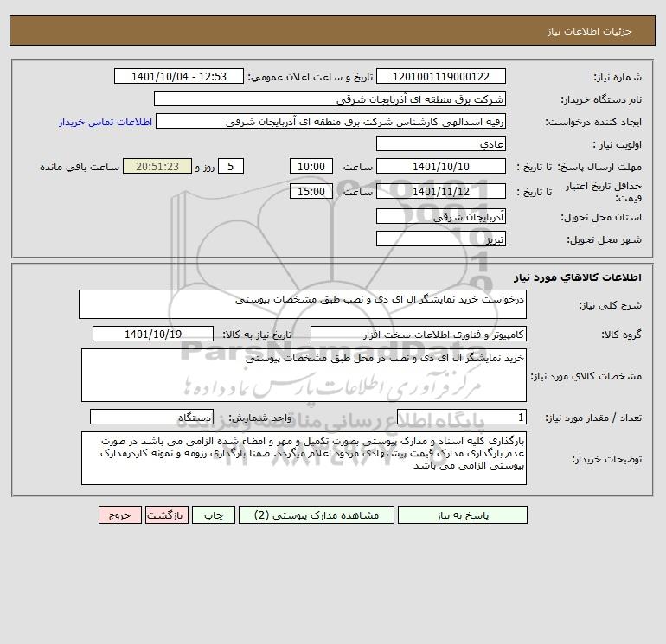Click the خروج exit button
666x644 pixels.
point(119,514)
